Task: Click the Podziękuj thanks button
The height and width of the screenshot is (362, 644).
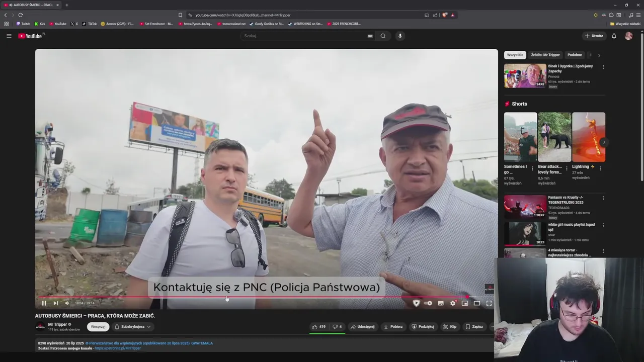Action: (x=423, y=327)
